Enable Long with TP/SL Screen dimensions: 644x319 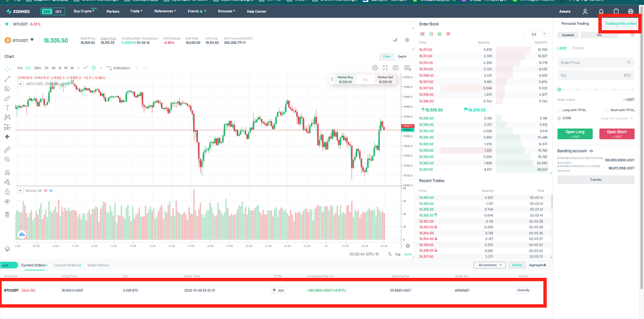coord(558,110)
